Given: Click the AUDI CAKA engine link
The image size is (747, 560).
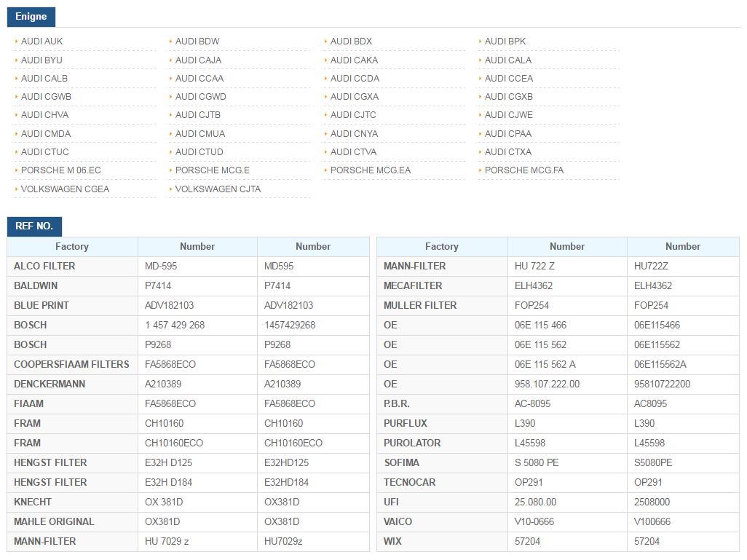Looking at the screenshot, I should 354,60.
